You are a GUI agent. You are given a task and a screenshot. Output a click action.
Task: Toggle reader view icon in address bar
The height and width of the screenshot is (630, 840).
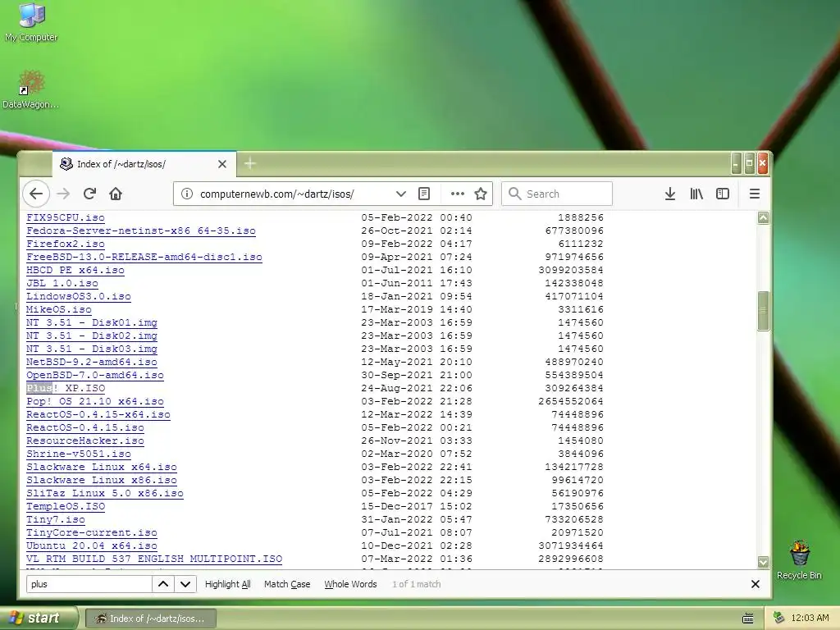click(x=424, y=194)
